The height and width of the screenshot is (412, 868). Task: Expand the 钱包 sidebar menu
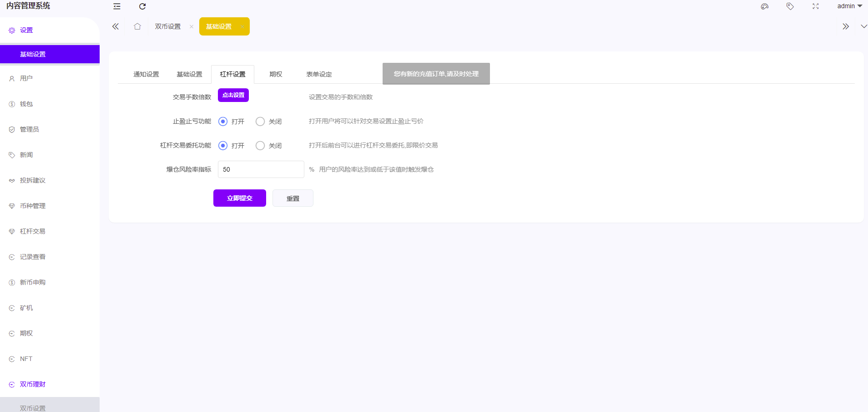click(x=50, y=104)
